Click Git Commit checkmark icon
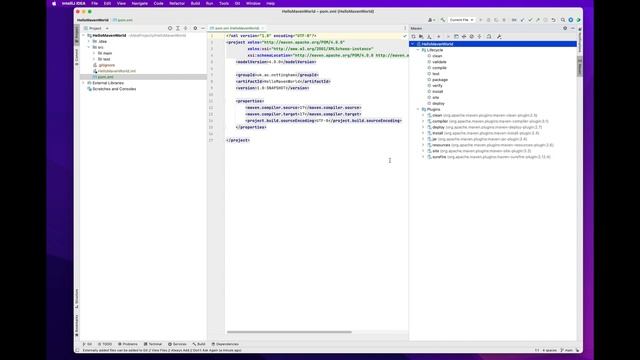This screenshot has height=360, width=640. click(x=530, y=20)
